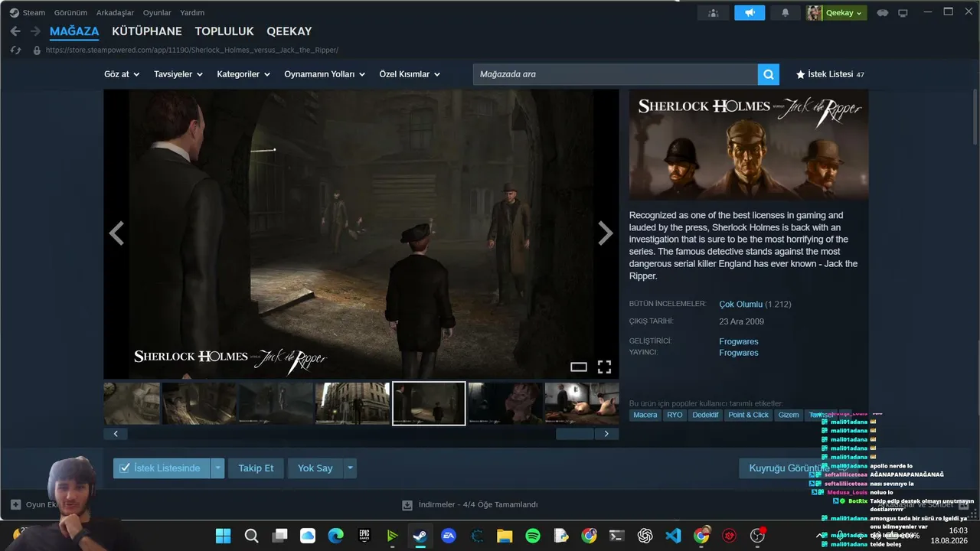Expand the Özel Kısımlar dropdown

[x=410, y=74]
